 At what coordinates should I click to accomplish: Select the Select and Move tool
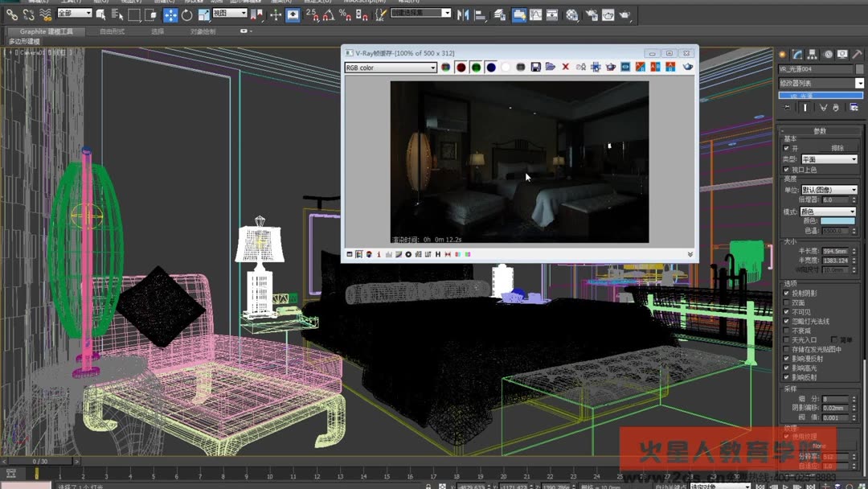click(x=170, y=14)
